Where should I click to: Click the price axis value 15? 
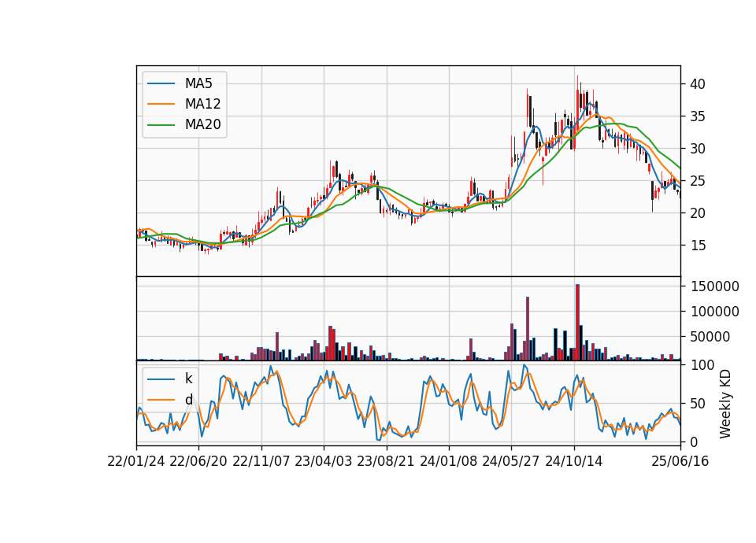tap(698, 246)
